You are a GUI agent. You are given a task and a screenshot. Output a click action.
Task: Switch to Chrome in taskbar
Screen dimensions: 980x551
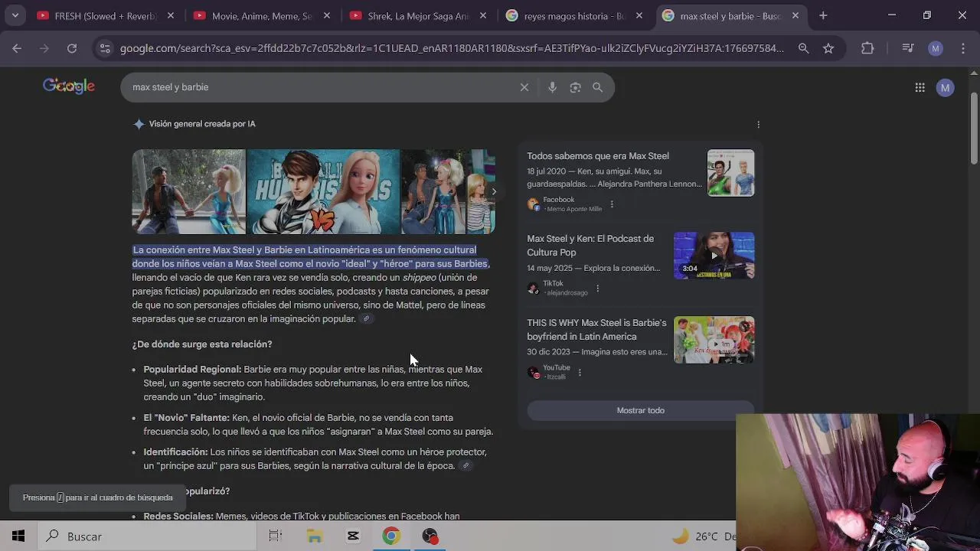(x=391, y=536)
